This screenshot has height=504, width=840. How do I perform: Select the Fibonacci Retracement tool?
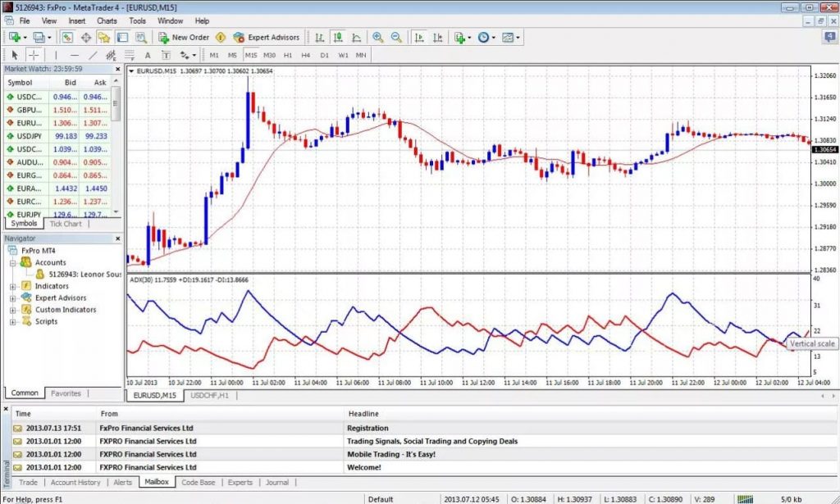pyautogui.click(x=129, y=55)
